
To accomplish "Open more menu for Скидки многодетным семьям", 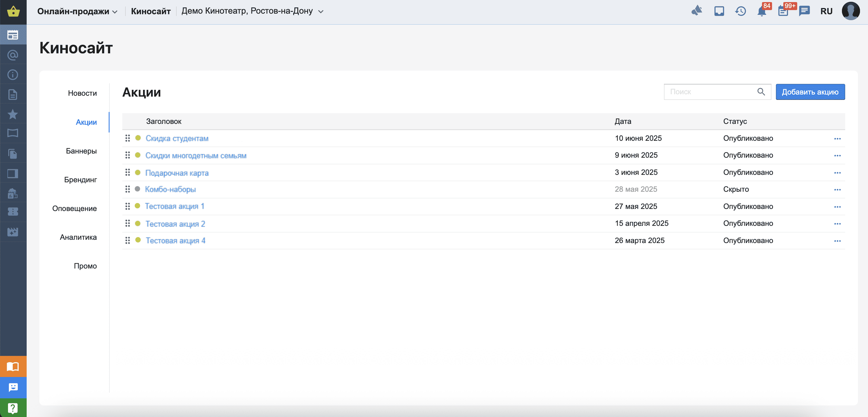I will click(837, 155).
